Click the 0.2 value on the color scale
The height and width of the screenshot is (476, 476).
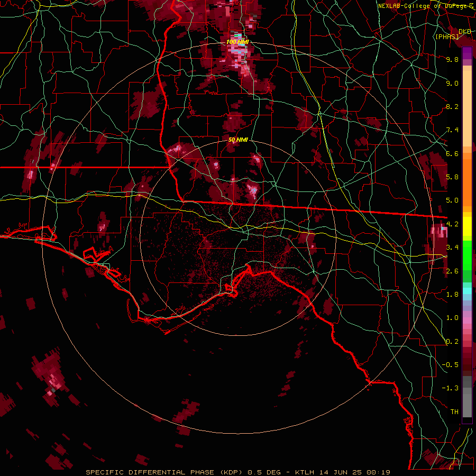tap(452, 342)
